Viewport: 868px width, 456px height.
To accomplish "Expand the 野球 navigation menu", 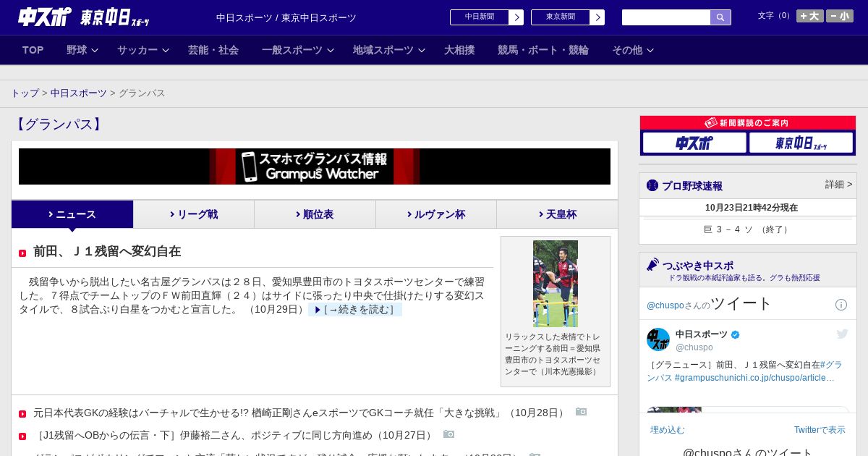I will click(x=82, y=50).
